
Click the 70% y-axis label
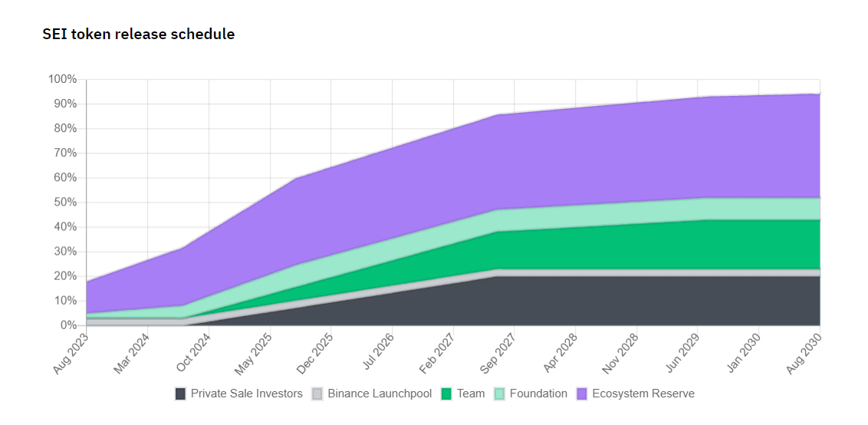point(65,153)
